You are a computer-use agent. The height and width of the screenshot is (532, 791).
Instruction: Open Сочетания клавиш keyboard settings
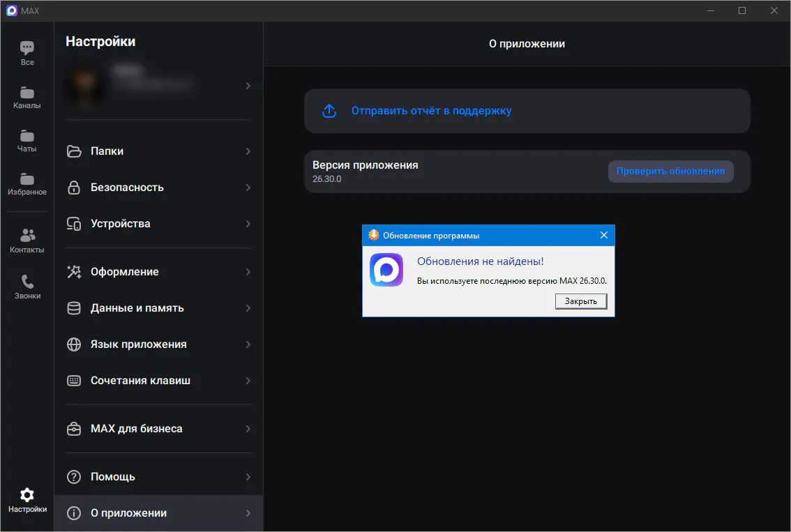click(x=159, y=381)
